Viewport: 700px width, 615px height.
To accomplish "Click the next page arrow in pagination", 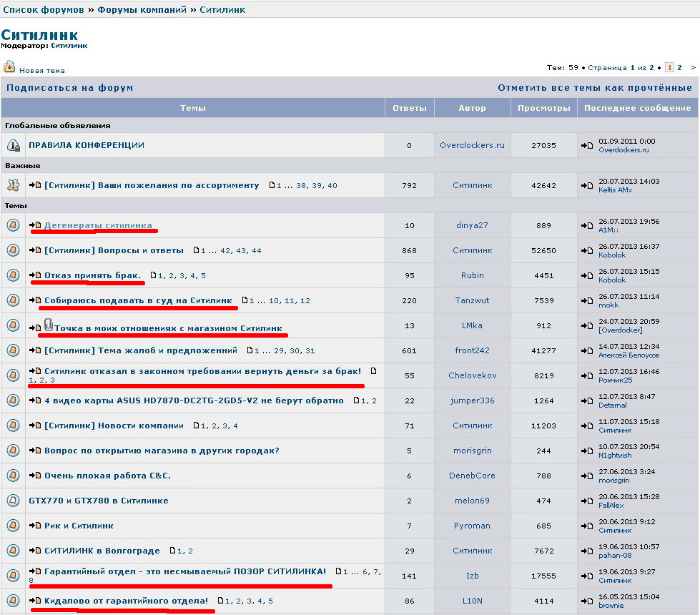I will 694,67.
